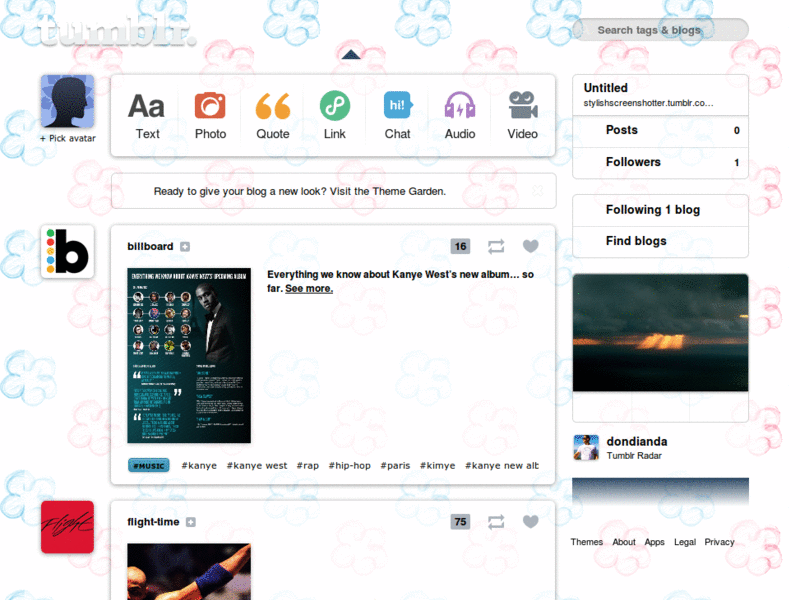Image resolution: width=800 pixels, height=600 pixels.
Task: Open dondianda blog name link
Action: point(637,441)
